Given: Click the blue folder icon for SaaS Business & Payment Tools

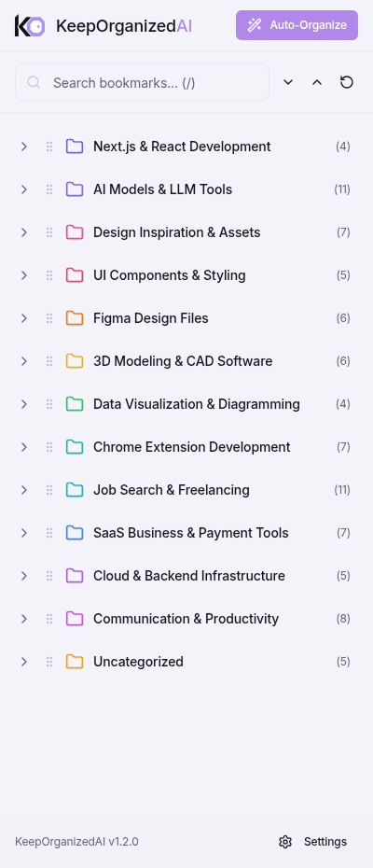Looking at the screenshot, I should click(x=75, y=533).
